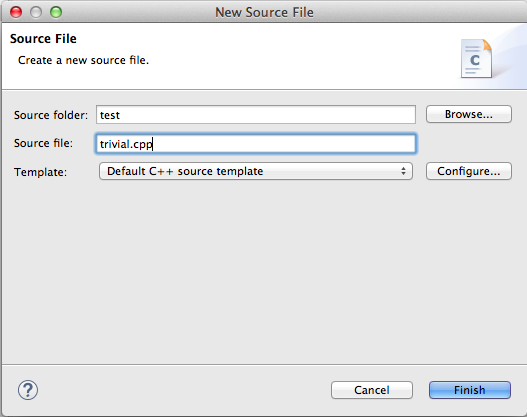Click the Template combo box up-down arrows
Image resolution: width=527 pixels, height=417 pixels.
point(403,171)
